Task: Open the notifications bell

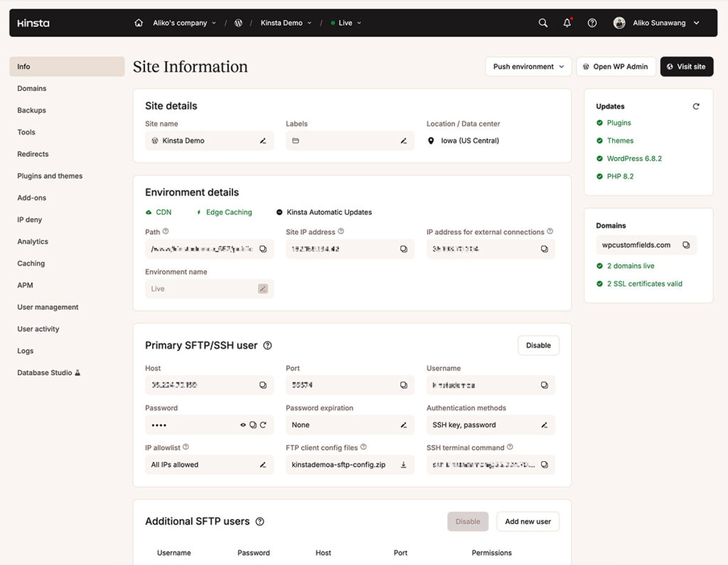Action: 567,23
